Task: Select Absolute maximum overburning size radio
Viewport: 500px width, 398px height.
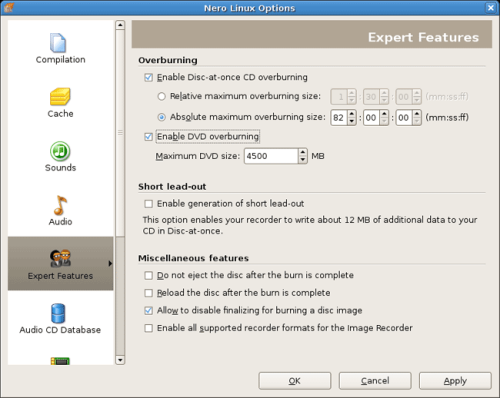Action: 161,117
